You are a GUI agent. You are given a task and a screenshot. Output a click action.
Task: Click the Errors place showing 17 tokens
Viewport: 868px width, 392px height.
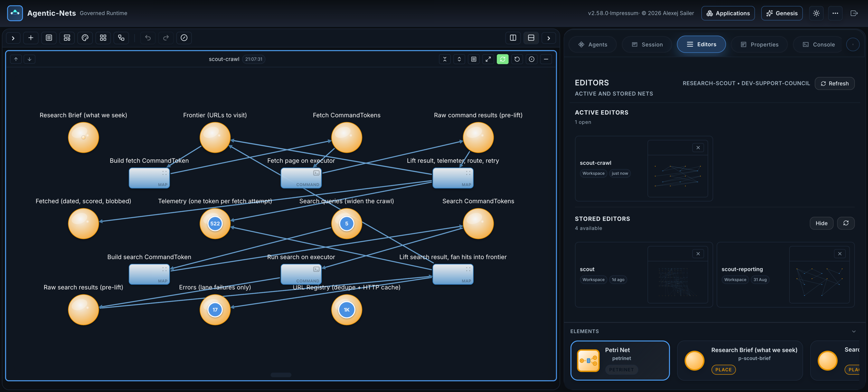(x=215, y=310)
